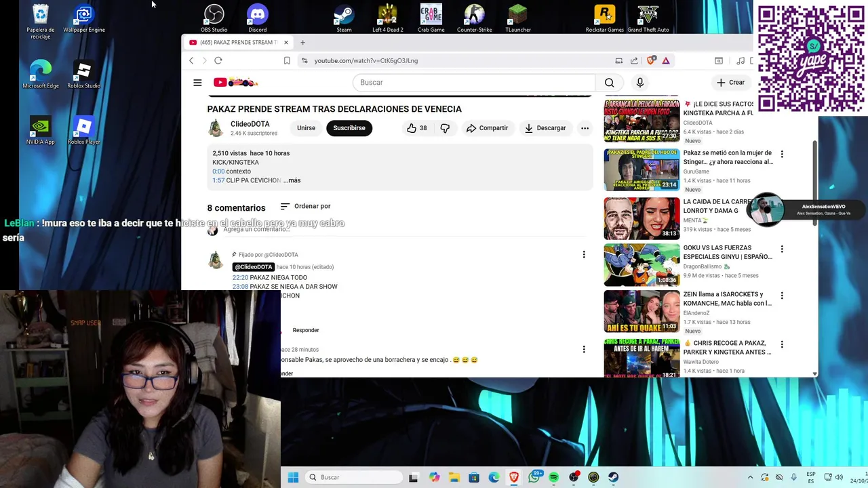Open File Explorer from the taskbar
The image size is (868, 488).
point(454,477)
